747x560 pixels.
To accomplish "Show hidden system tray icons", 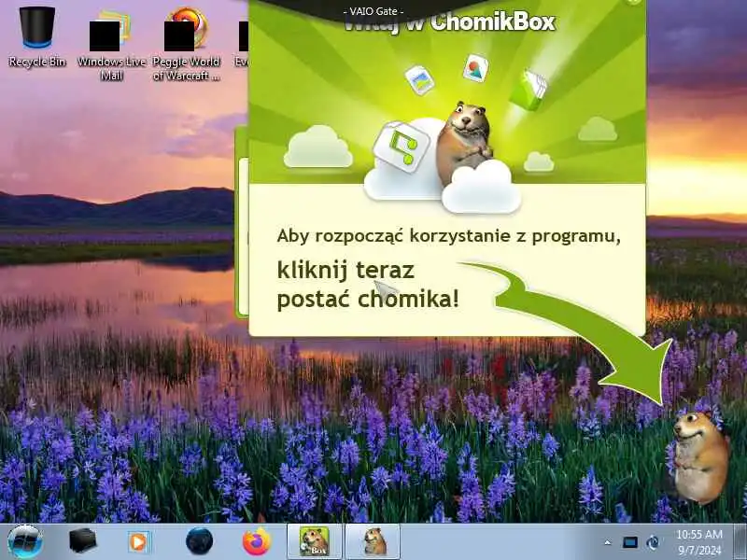I will (608, 542).
